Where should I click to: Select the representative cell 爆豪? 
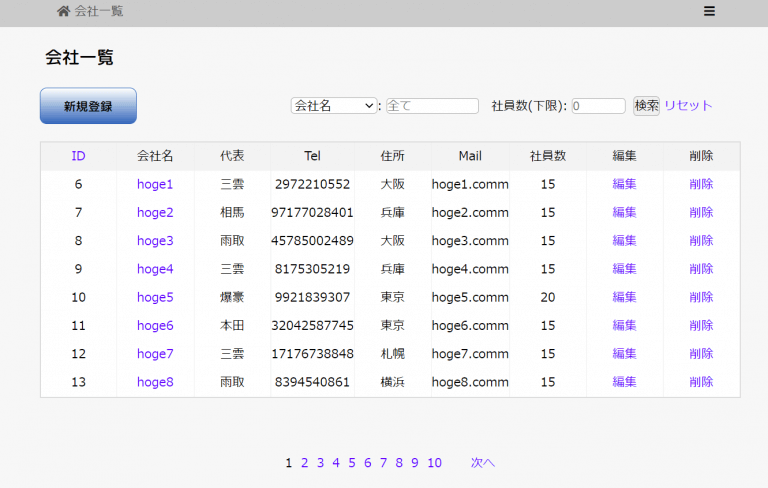(232, 297)
